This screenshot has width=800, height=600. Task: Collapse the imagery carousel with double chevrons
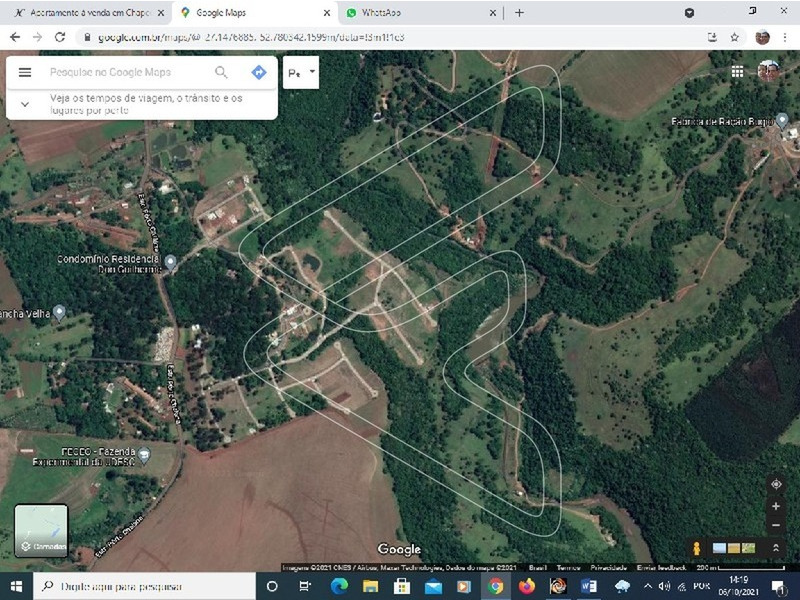776,548
